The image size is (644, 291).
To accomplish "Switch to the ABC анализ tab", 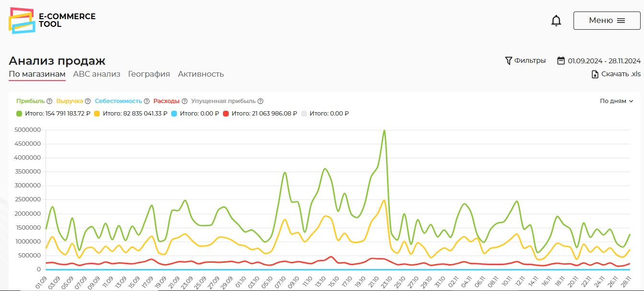I will (x=96, y=74).
